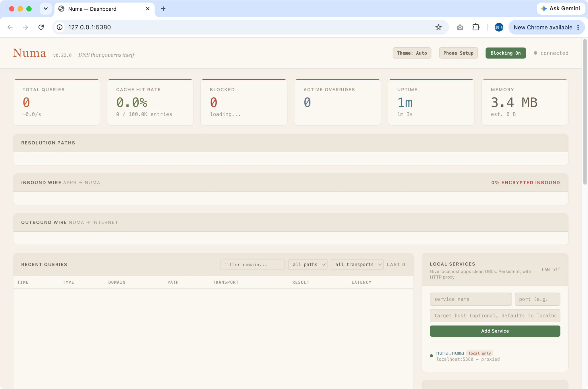Select the Numa — Dashboard tab

pos(104,9)
